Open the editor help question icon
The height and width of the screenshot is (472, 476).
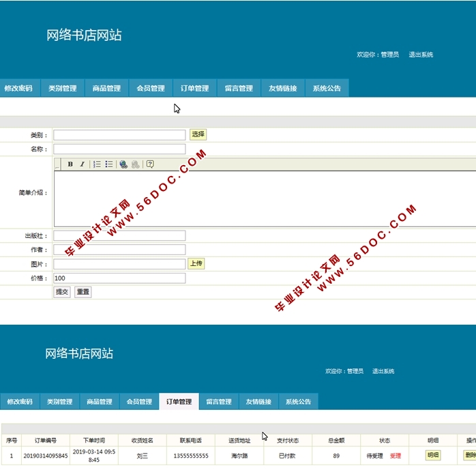tap(150, 164)
